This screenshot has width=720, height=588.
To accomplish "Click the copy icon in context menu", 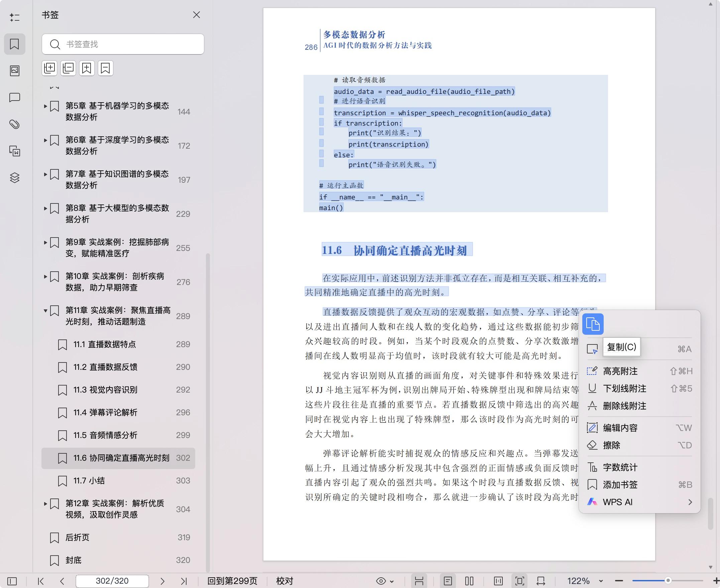I will [593, 324].
